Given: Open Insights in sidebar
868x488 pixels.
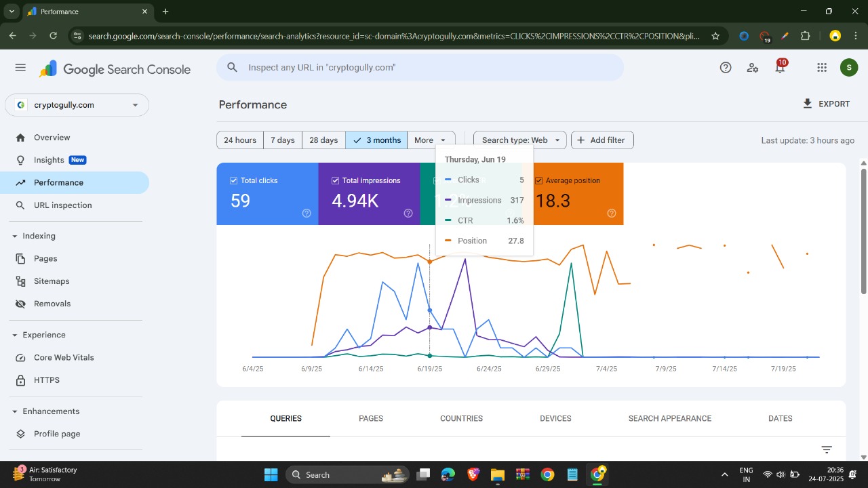Looking at the screenshot, I should click(75, 160).
